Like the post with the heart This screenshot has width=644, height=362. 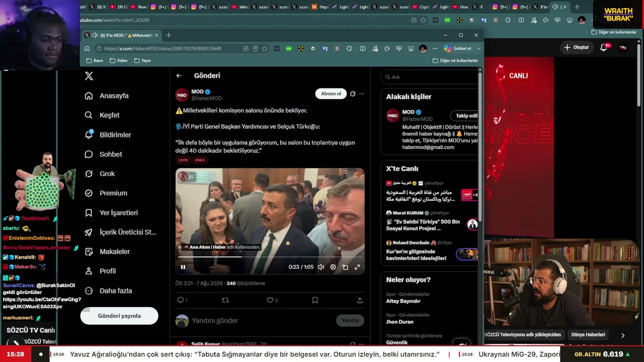[x=271, y=300]
